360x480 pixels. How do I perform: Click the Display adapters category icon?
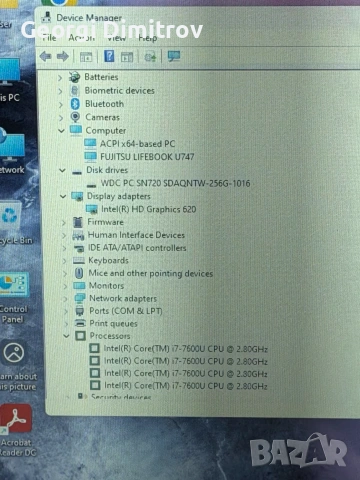(x=77, y=196)
